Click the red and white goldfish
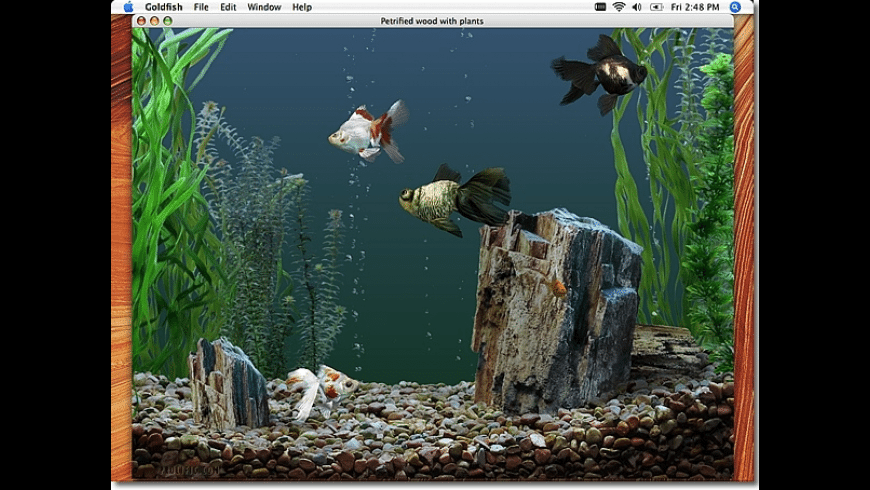 [x=367, y=132]
